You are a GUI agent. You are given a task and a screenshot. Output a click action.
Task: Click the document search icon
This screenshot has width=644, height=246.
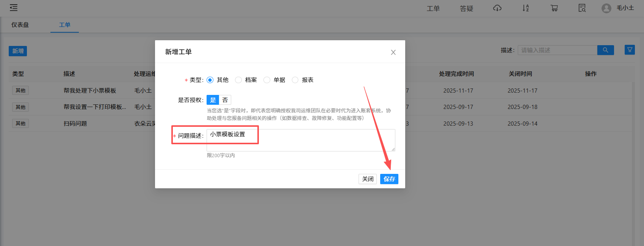(582, 8)
